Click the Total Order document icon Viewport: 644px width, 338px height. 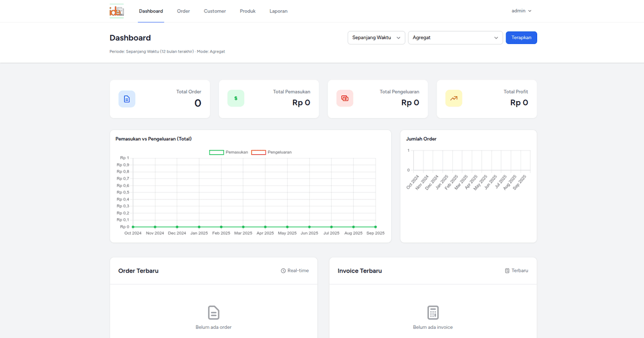coord(127,99)
